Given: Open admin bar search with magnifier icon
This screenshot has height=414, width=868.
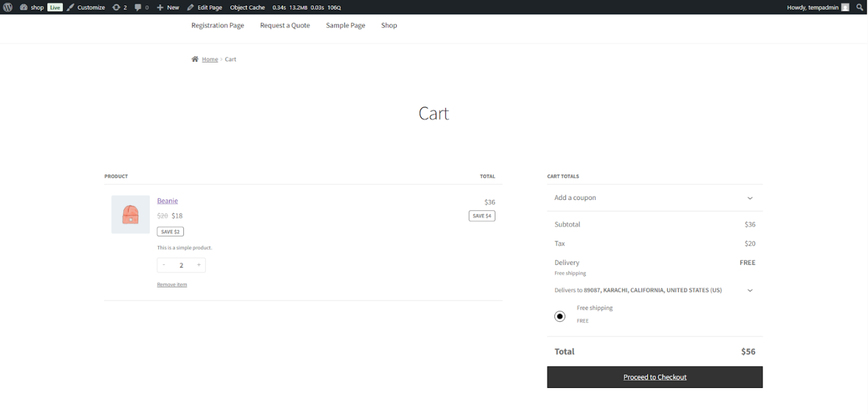Looking at the screenshot, I should (x=860, y=7).
